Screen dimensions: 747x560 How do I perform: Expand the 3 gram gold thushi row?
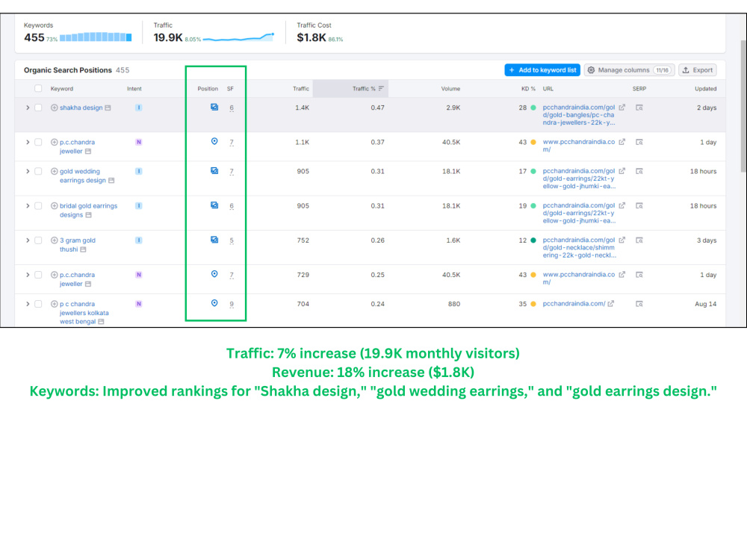tap(28, 240)
